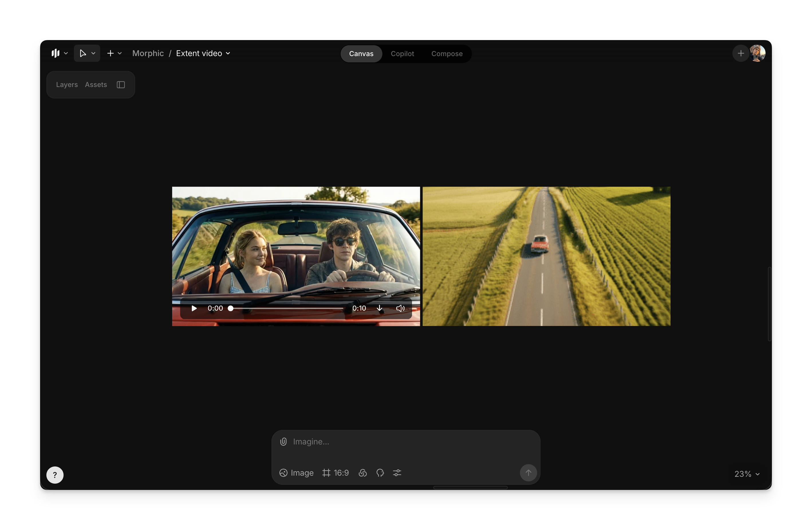The image size is (812, 530).
Task: Switch to the Copilot tab
Action: tap(402, 54)
